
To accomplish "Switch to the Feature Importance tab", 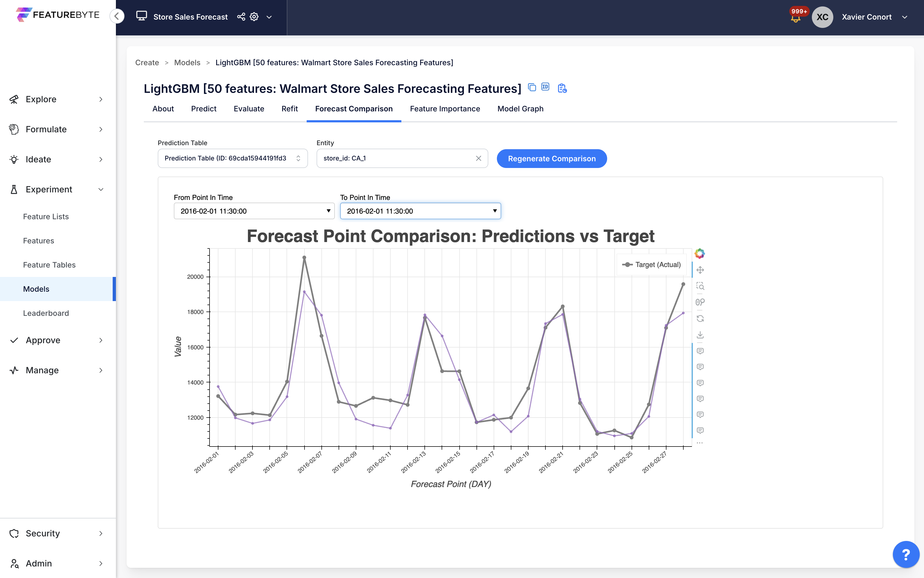I will (444, 109).
